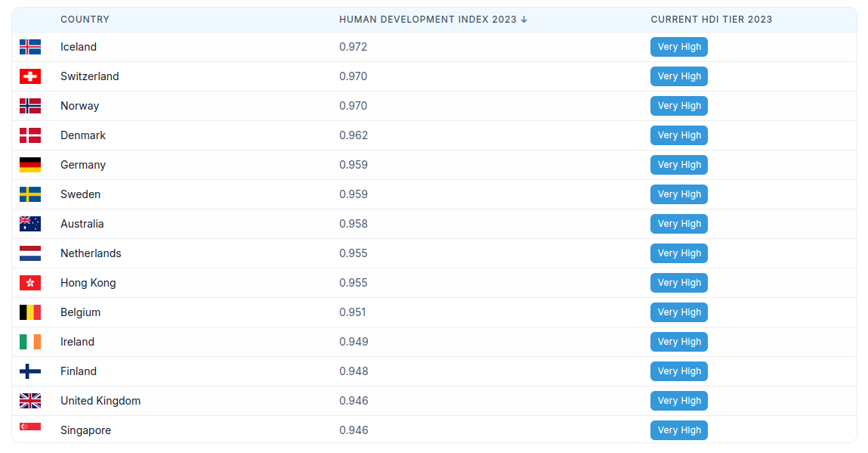Click the Belgium flag icon
Viewport: 868px width, 453px height.
30,312
